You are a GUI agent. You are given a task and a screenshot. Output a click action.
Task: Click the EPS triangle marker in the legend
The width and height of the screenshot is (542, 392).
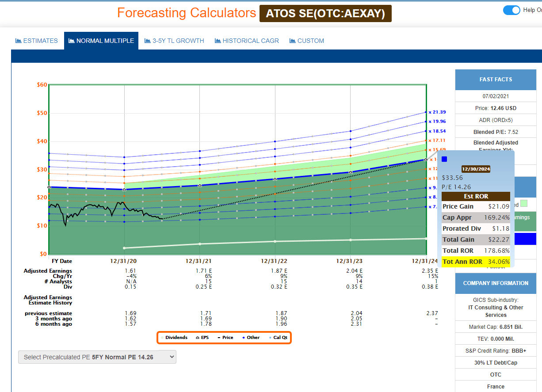[x=198, y=337]
